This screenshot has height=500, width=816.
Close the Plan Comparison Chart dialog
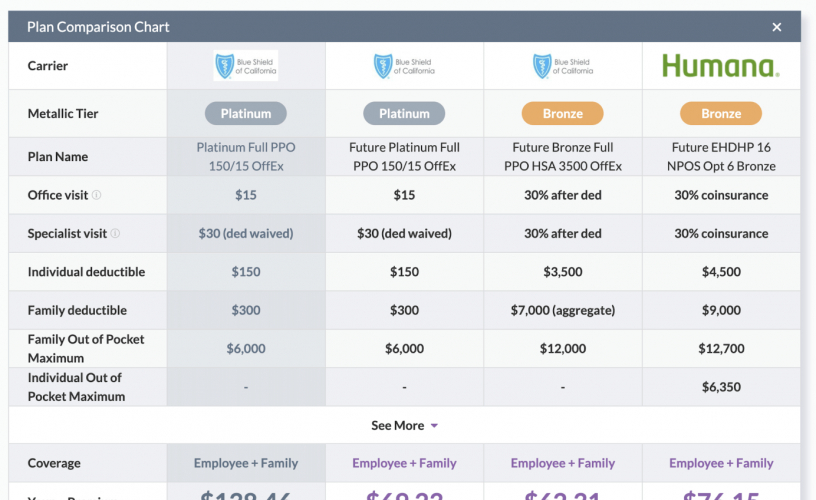[776, 27]
